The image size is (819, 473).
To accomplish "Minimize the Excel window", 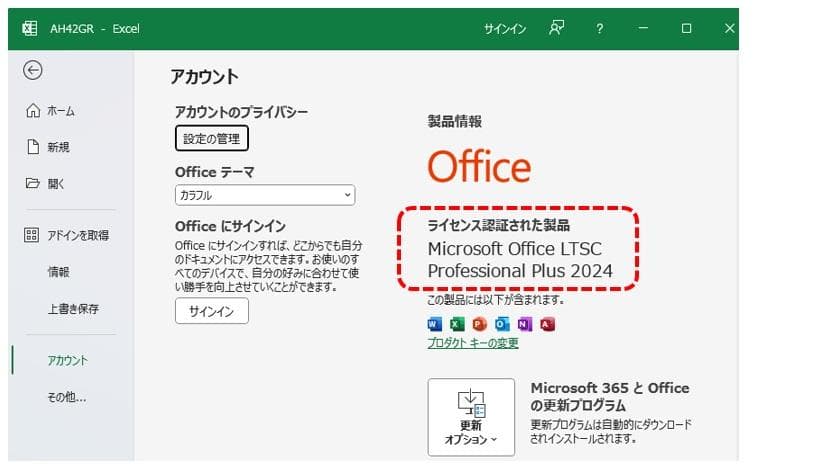I will [643, 28].
